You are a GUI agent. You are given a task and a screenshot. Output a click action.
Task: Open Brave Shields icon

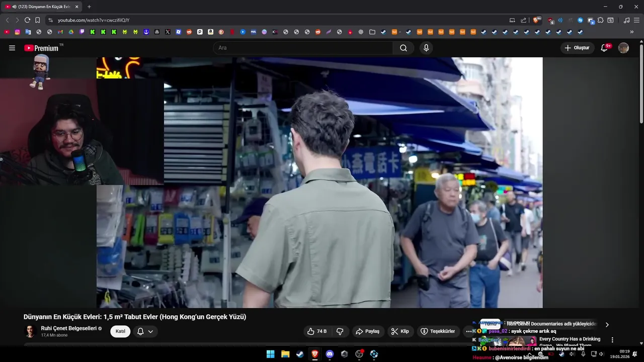[x=536, y=20]
